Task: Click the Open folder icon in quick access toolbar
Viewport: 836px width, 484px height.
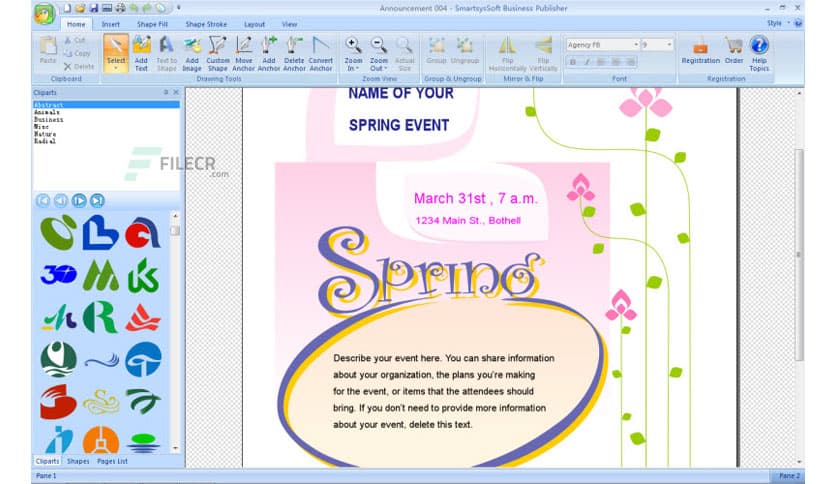Action: pyautogui.click(x=80, y=8)
